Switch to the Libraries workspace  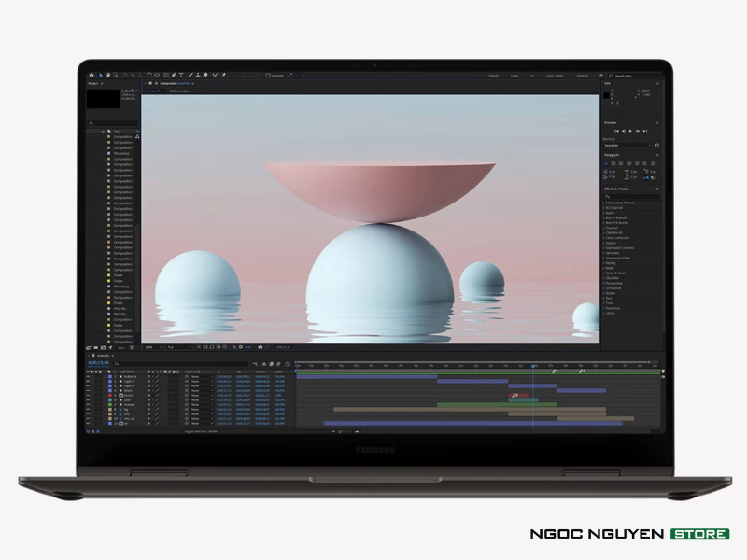pyautogui.click(x=582, y=76)
